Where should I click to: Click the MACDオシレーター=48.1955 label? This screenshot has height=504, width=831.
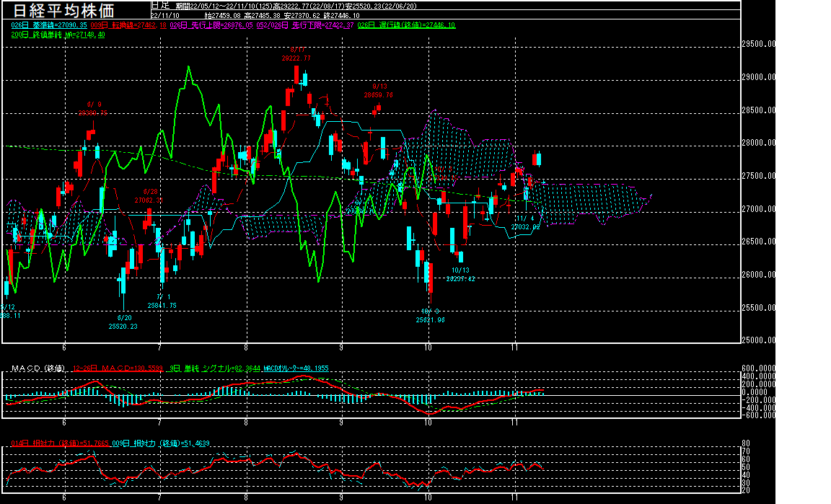pos(296,368)
